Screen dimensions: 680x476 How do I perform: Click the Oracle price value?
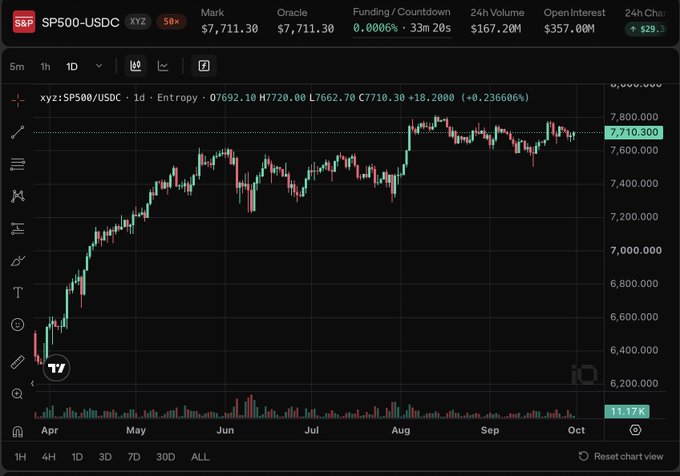click(x=305, y=29)
